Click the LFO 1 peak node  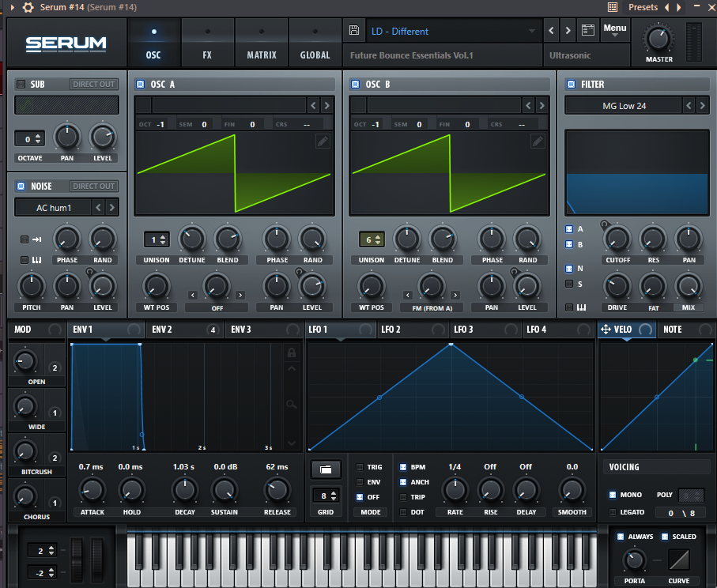coord(451,344)
